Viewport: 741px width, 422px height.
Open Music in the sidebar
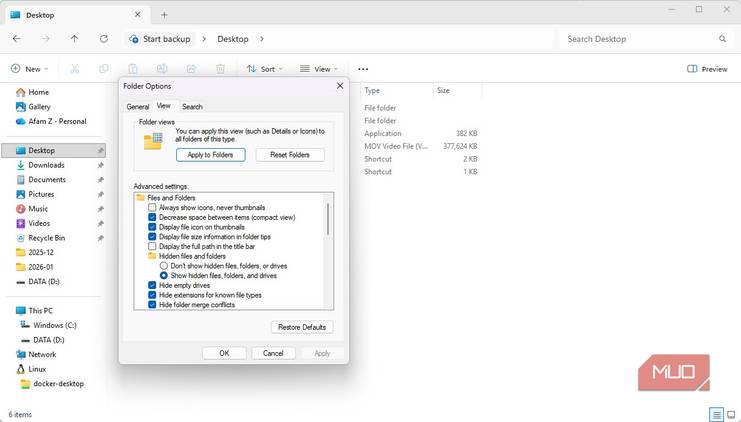32,209
